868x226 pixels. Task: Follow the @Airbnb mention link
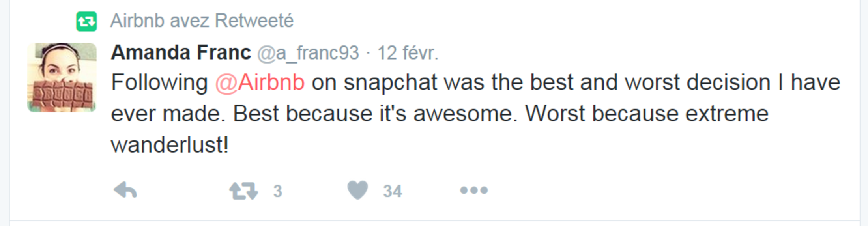point(260,82)
